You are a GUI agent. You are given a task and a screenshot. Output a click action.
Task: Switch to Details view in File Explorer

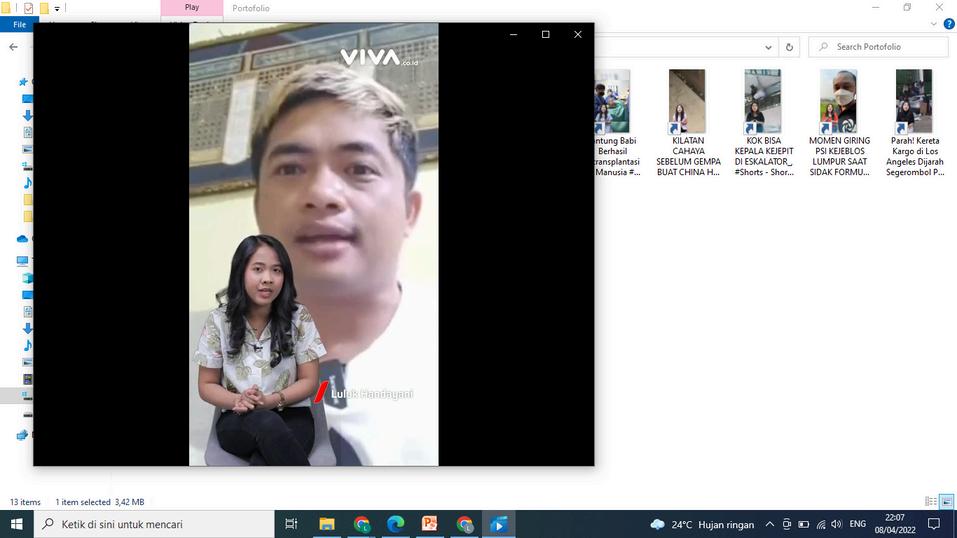[931, 501]
